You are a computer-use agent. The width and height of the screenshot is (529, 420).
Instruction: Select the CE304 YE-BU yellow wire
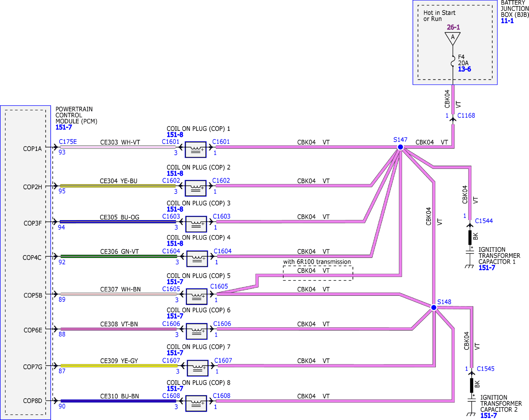coord(118,186)
